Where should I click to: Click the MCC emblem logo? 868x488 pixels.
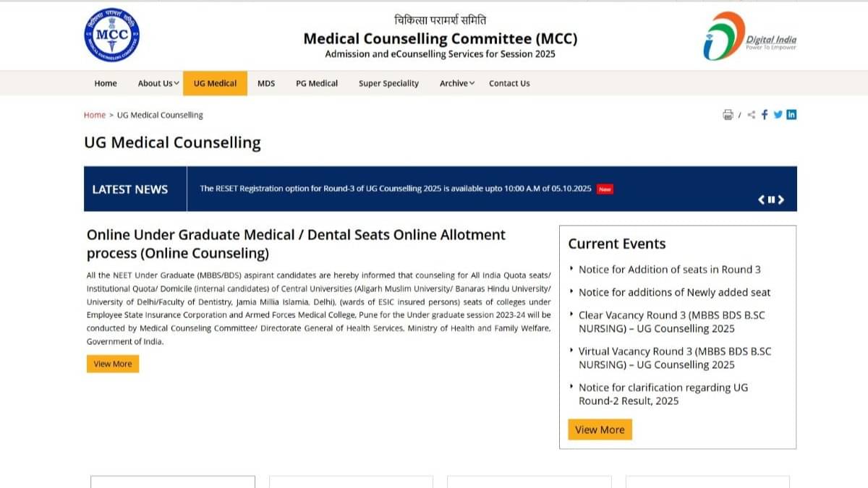click(x=110, y=35)
